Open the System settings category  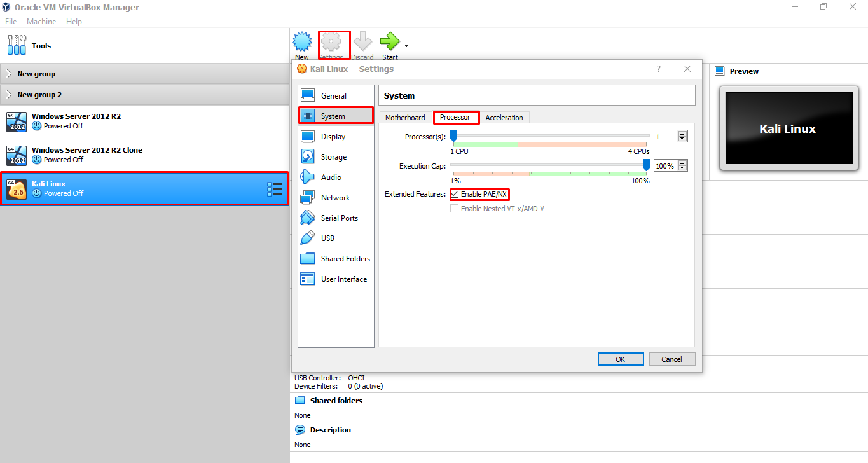tap(336, 116)
